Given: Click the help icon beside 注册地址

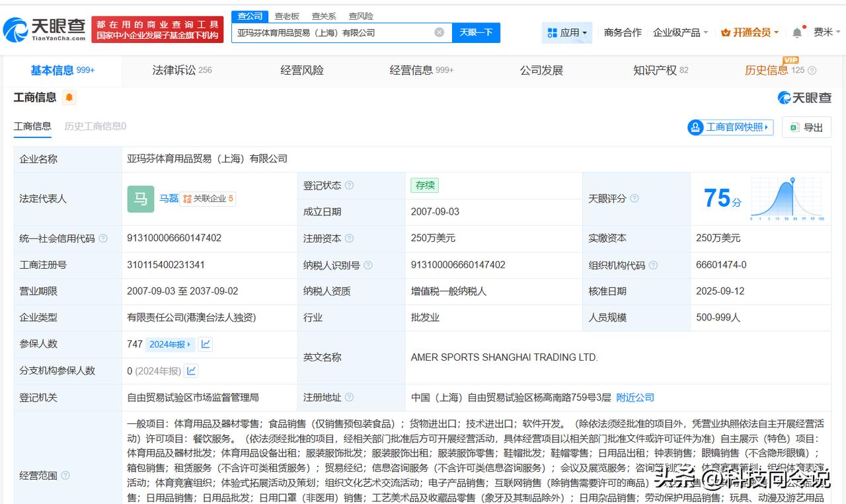Looking at the screenshot, I should click(x=349, y=397).
